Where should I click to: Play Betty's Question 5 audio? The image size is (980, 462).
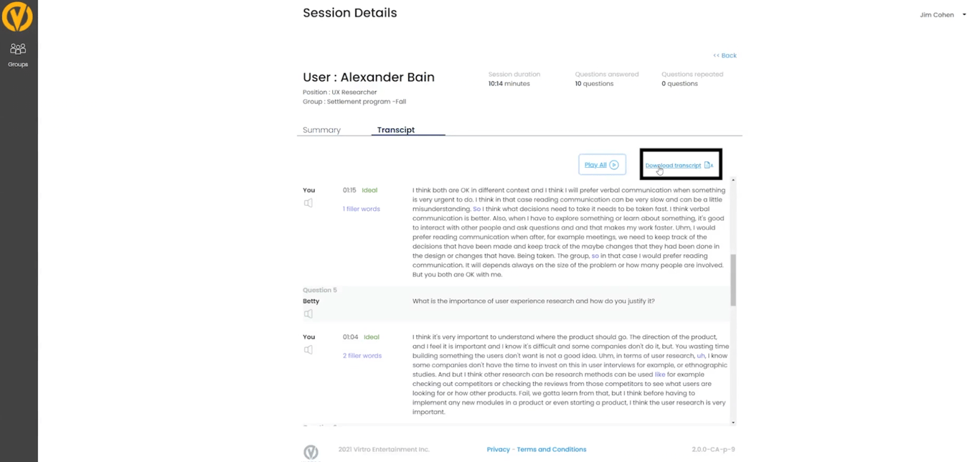[x=308, y=313]
